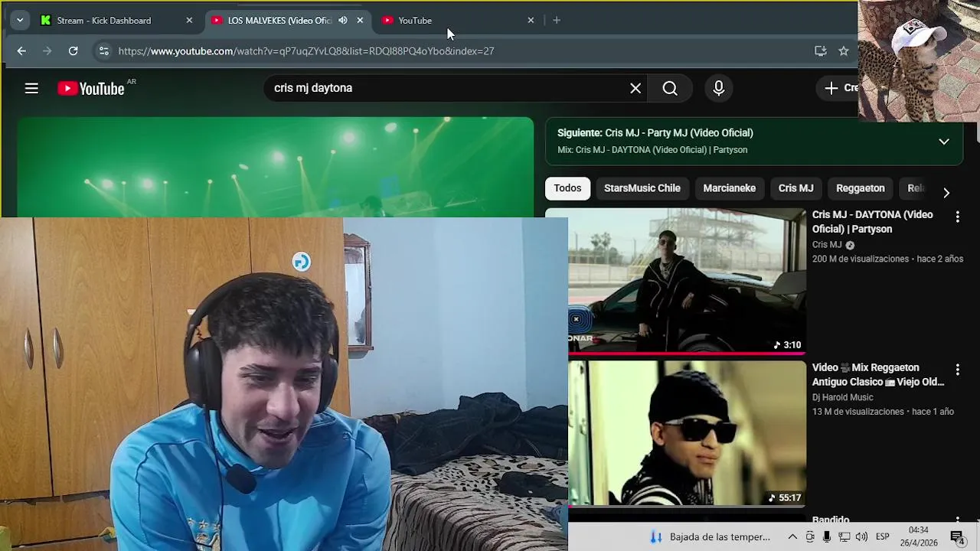Viewport: 980px width, 551px height.
Task: Open Mix Reggaeton Antiguo Clasico thumbnail
Action: (x=687, y=432)
